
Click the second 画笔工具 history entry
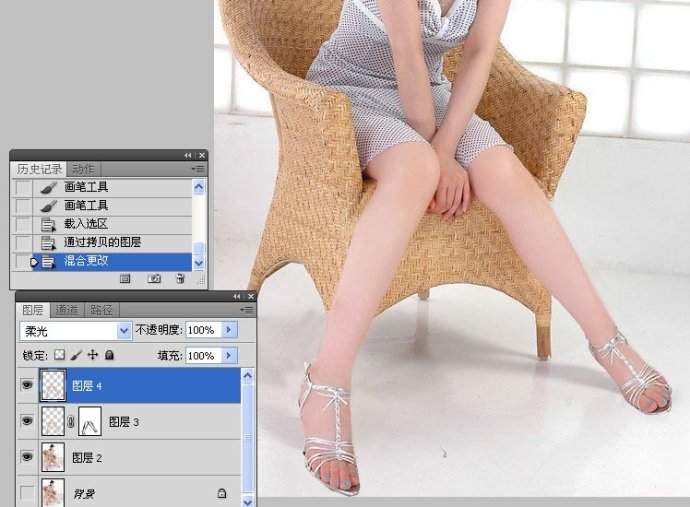[x=112, y=206]
